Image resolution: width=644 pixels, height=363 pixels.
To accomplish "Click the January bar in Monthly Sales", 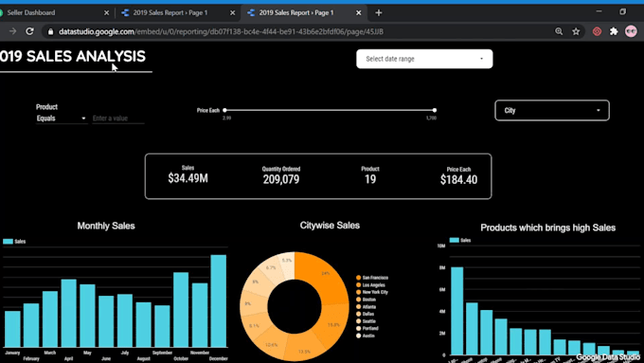I will (12, 329).
